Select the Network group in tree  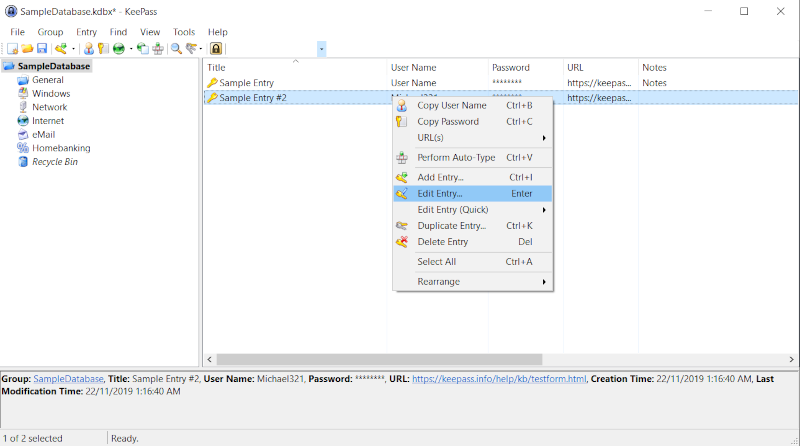pos(49,107)
